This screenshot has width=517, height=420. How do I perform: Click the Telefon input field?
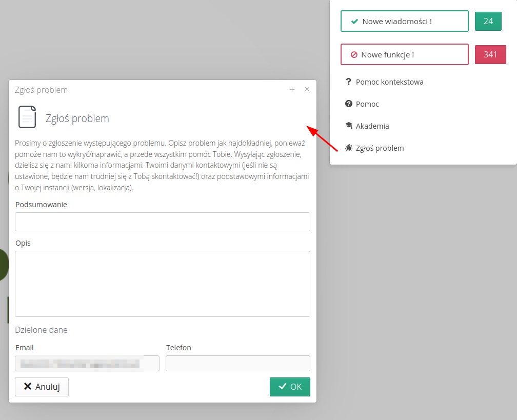click(x=238, y=363)
